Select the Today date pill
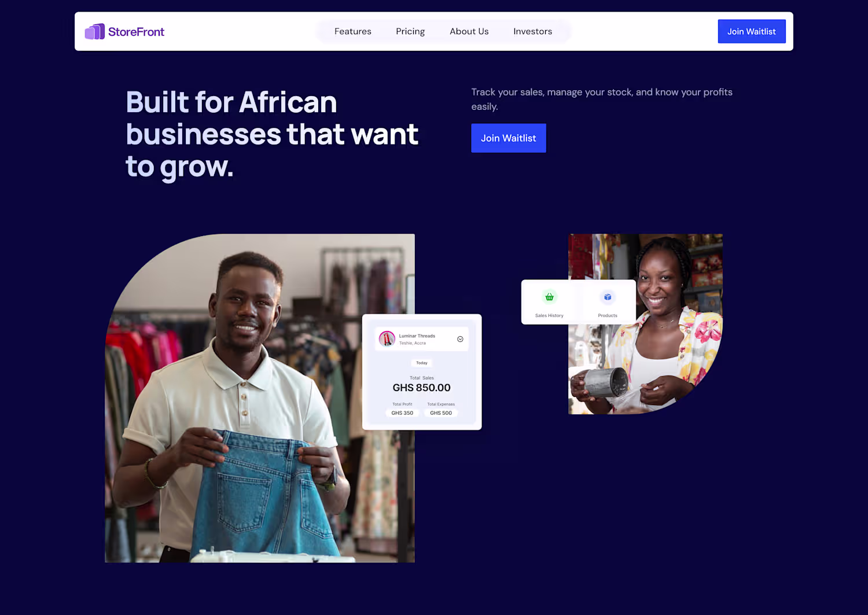Viewport: 868px width, 615px height. pos(422,363)
